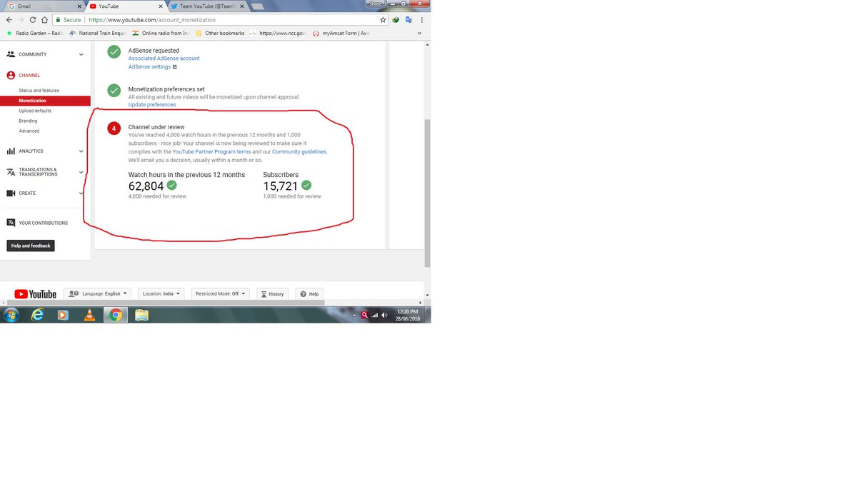Open Status and features in sidebar

click(x=39, y=91)
